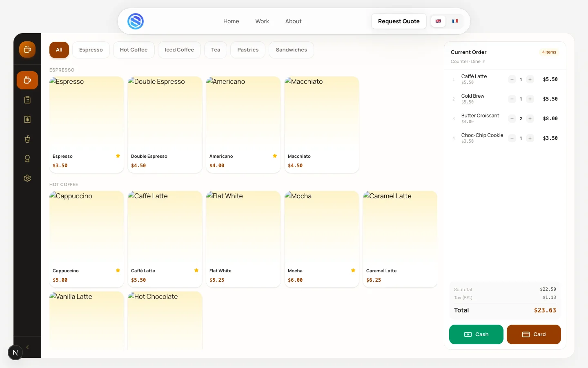Add another Butter Croissant with plus

click(530, 119)
